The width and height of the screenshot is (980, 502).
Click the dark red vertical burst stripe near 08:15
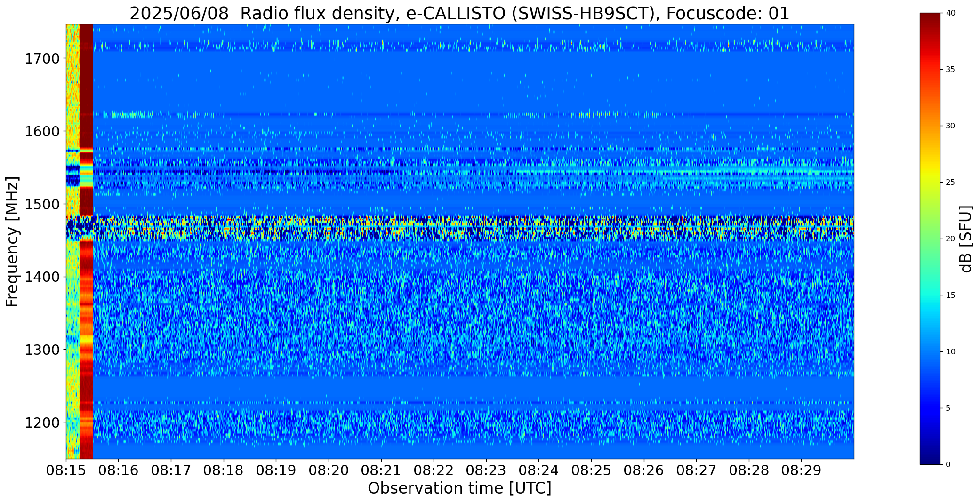86,242
